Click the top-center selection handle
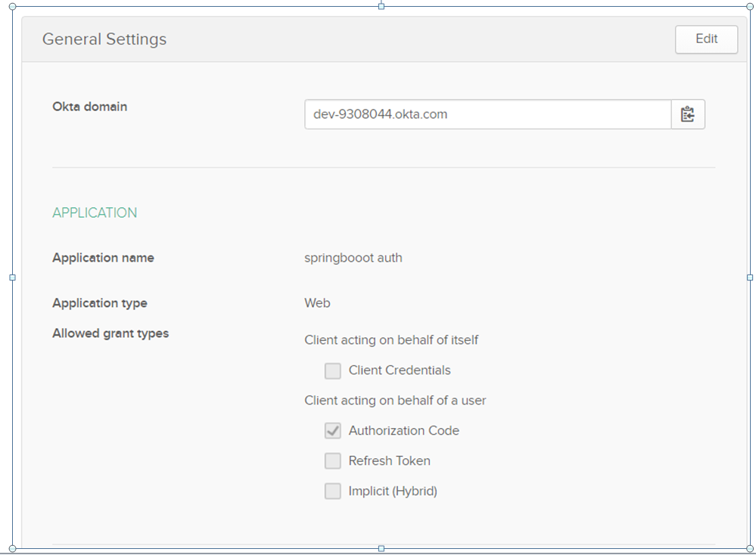Screen dimensions: 756x555 tap(380, 6)
